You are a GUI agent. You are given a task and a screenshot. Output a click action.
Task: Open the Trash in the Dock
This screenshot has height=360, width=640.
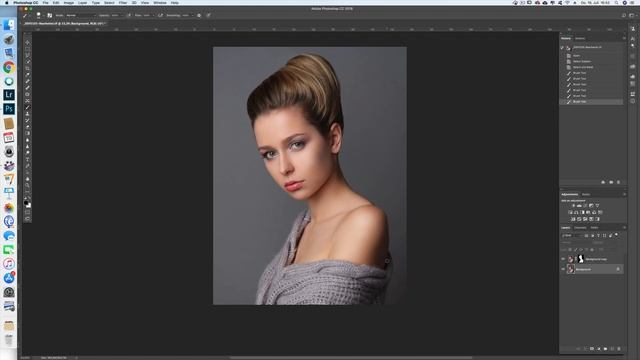click(9, 340)
